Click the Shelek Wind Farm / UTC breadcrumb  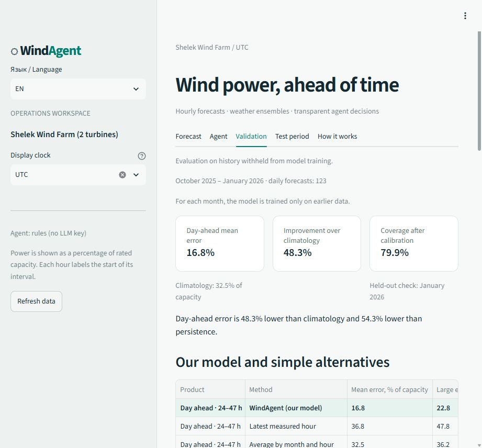pyautogui.click(x=212, y=47)
